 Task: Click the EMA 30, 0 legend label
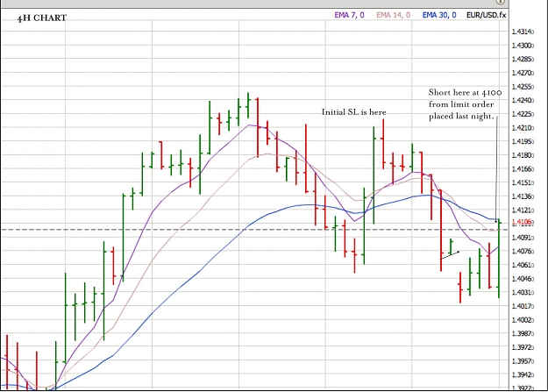439,15
